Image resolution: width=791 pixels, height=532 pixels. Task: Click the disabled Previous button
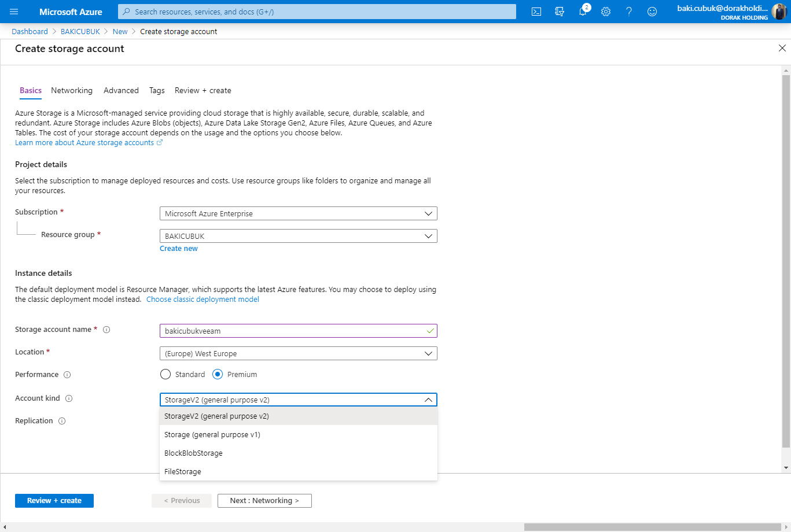tap(182, 501)
